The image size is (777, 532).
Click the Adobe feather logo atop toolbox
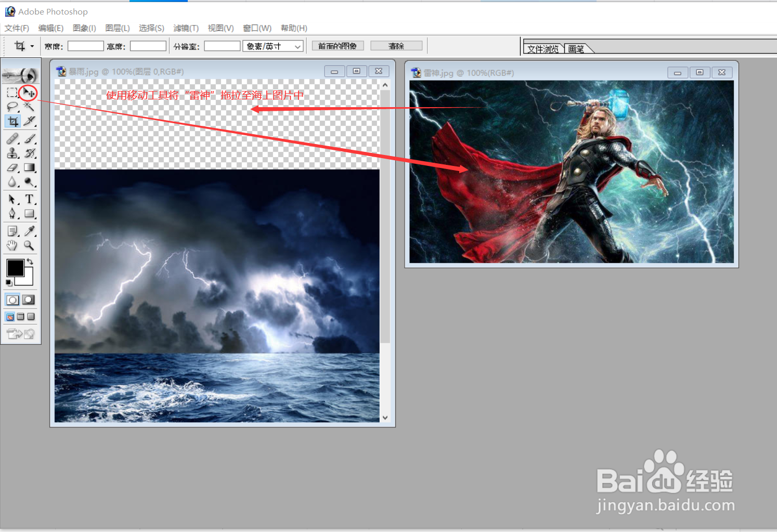20,75
